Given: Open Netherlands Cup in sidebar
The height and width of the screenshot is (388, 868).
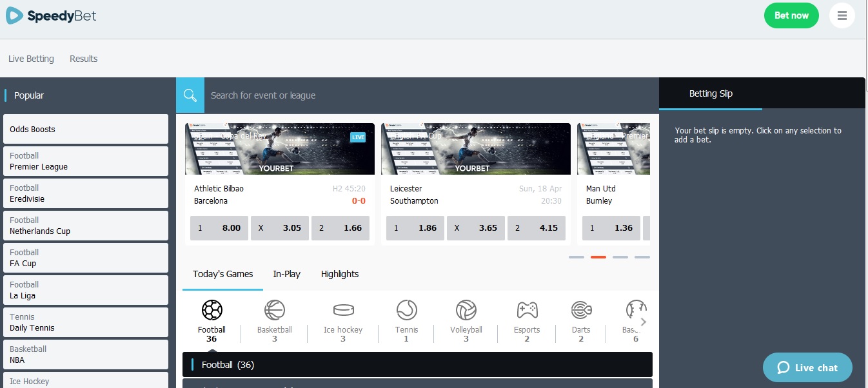Looking at the screenshot, I should [86, 226].
